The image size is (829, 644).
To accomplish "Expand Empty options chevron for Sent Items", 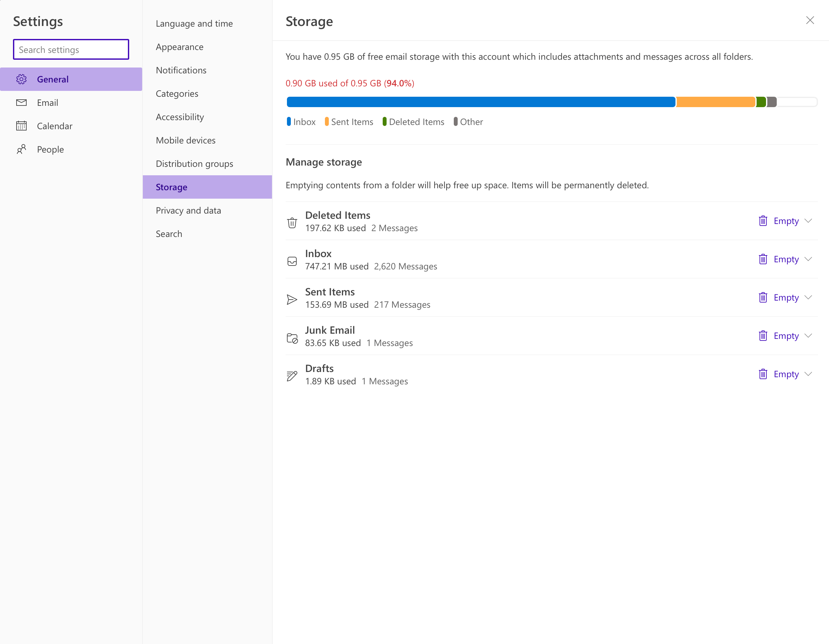I will (808, 298).
